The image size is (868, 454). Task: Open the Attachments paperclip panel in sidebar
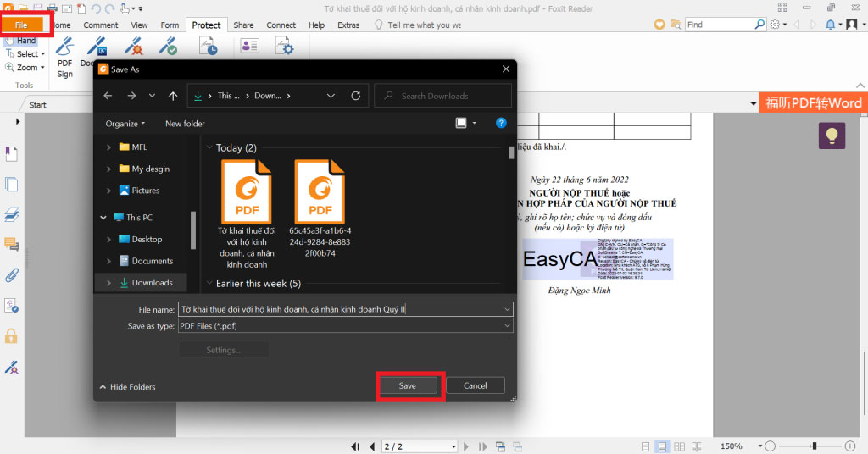[12, 274]
